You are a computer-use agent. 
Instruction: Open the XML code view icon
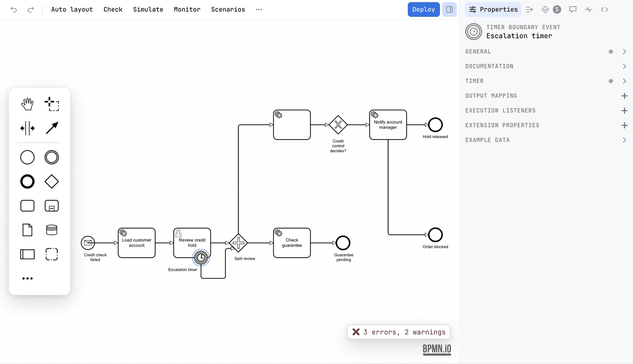[605, 9]
